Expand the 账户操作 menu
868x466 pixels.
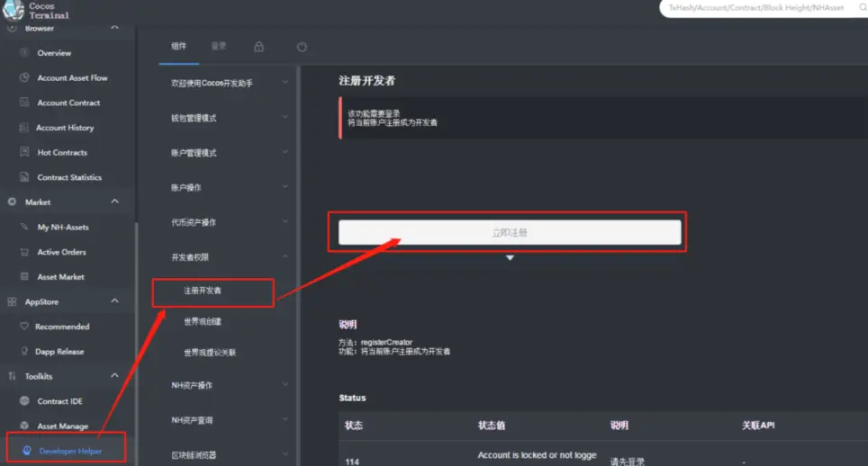coord(285,187)
